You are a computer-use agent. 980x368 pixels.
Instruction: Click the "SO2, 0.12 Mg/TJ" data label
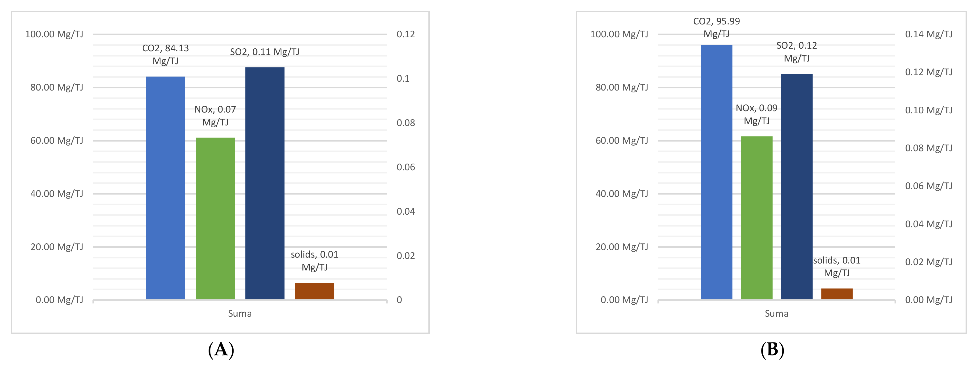(796, 52)
